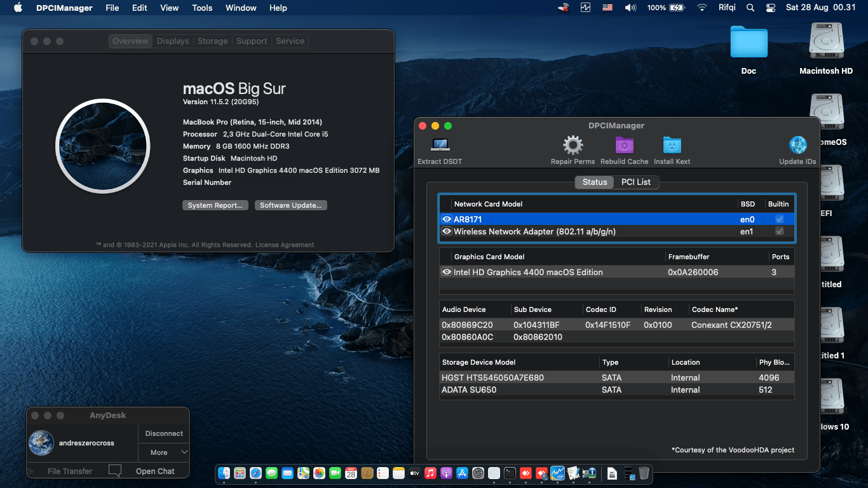Select the ADATA SU650 storage row
Screen dimensions: 868x488
[x=616, y=390]
